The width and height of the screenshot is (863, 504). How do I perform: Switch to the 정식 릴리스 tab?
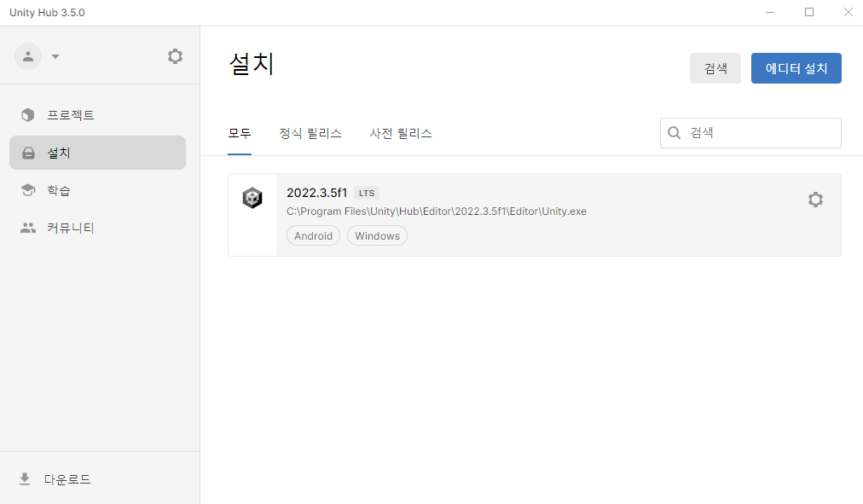pos(310,133)
